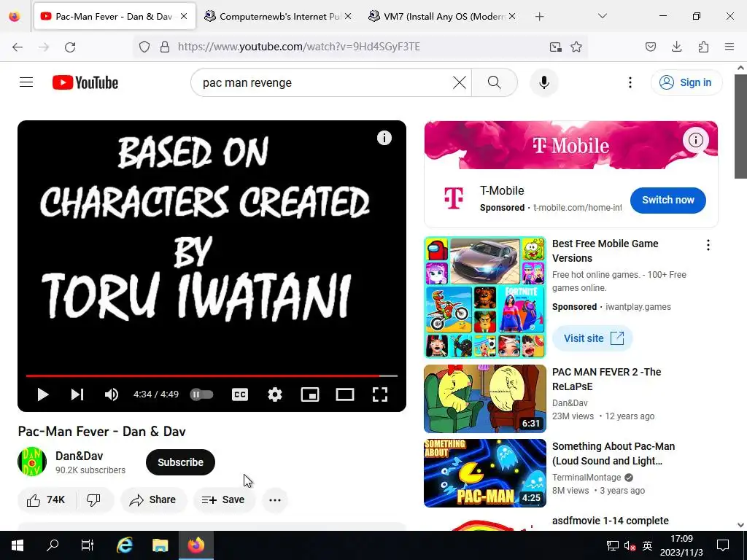This screenshot has width=747, height=560.
Task: Like the video with 74K likes
Action: point(46,499)
